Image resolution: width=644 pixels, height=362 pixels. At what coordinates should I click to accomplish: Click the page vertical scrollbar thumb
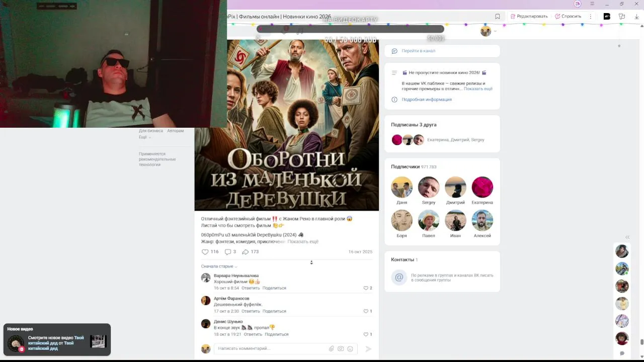(x=641, y=342)
